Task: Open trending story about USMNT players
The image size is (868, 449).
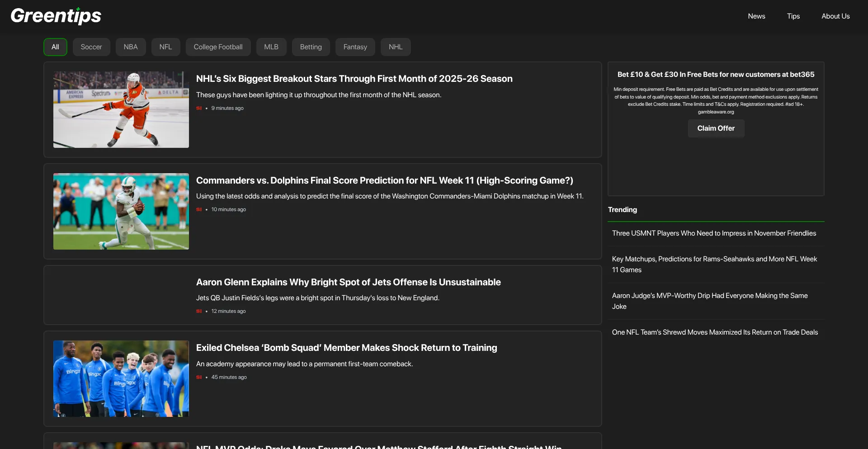Action: click(714, 233)
